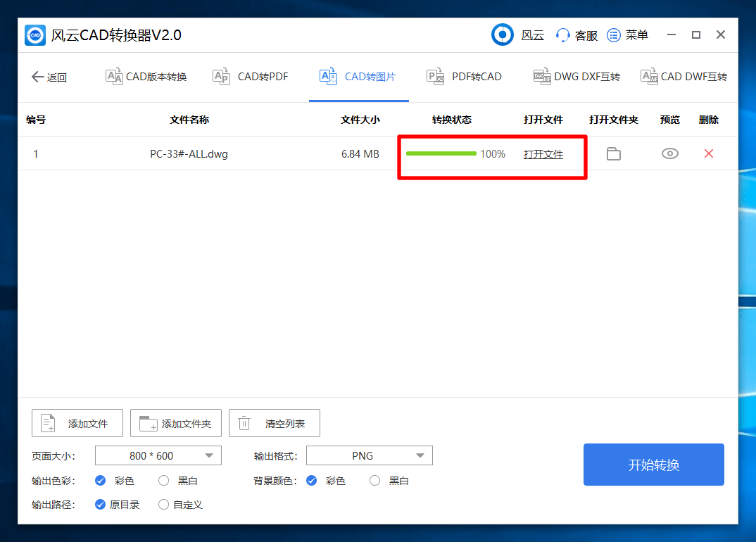Image resolution: width=756 pixels, height=542 pixels.
Task: Select 黑白 for 输出色彩
Action: [163, 481]
